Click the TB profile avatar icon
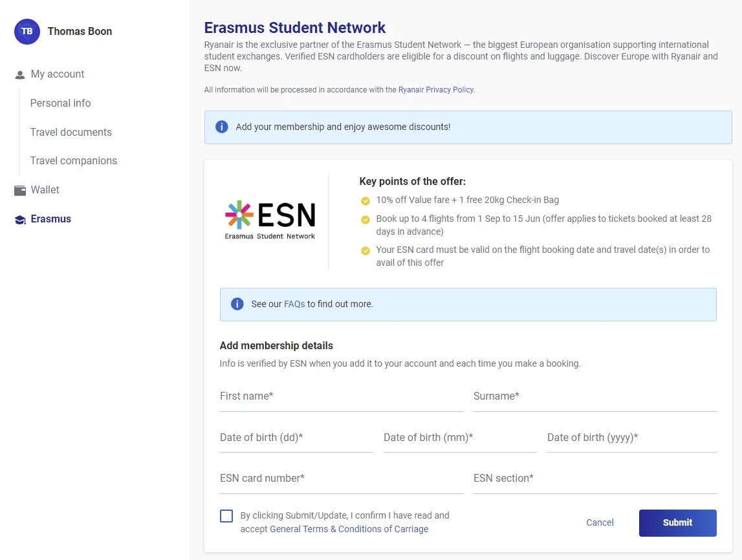The image size is (742, 560). (x=27, y=32)
